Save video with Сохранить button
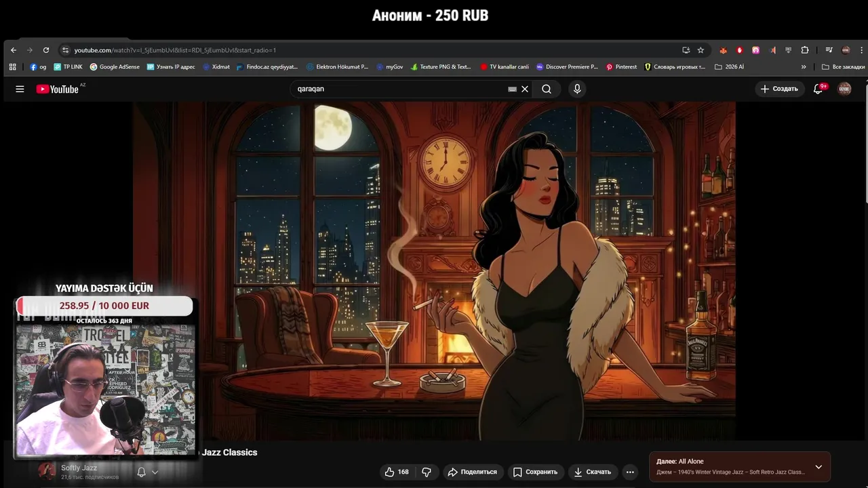This screenshot has width=868, height=488. pos(535,472)
